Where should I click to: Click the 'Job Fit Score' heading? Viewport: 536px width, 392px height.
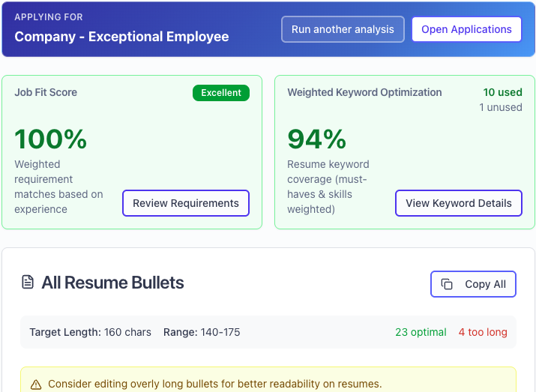pos(46,92)
